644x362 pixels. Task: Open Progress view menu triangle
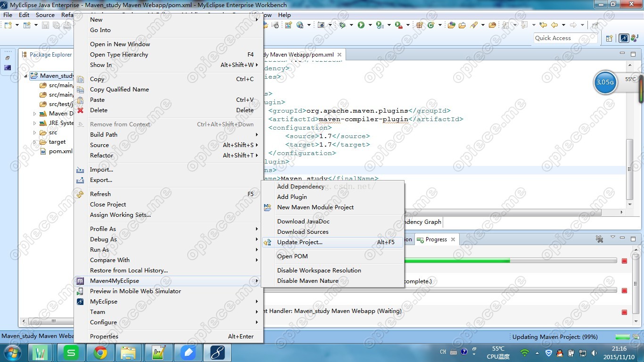(x=612, y=237)
